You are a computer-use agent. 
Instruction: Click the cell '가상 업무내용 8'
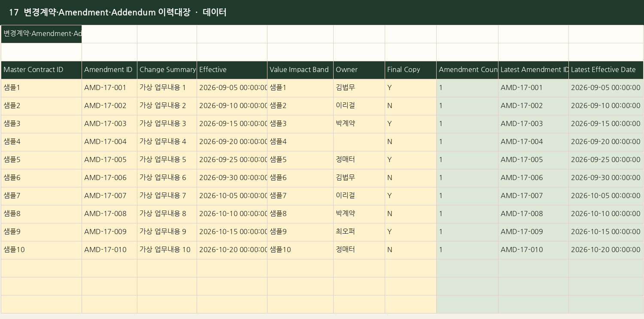[167, 214]
